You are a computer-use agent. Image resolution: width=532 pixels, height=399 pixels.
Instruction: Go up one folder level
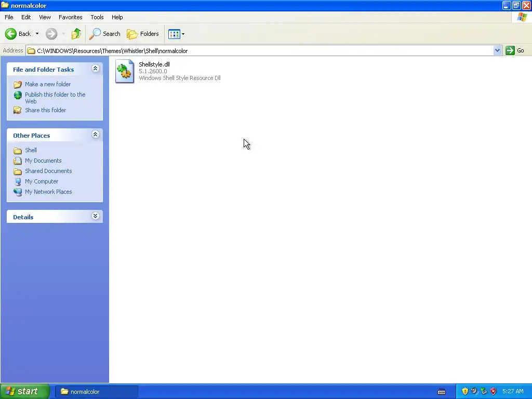[x=76, y=34]
